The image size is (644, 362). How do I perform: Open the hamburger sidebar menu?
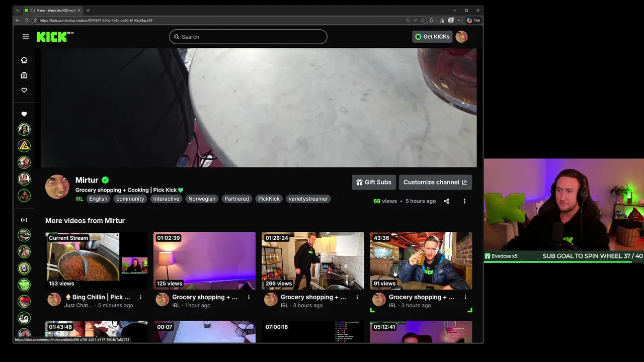[x=26, y=37]
